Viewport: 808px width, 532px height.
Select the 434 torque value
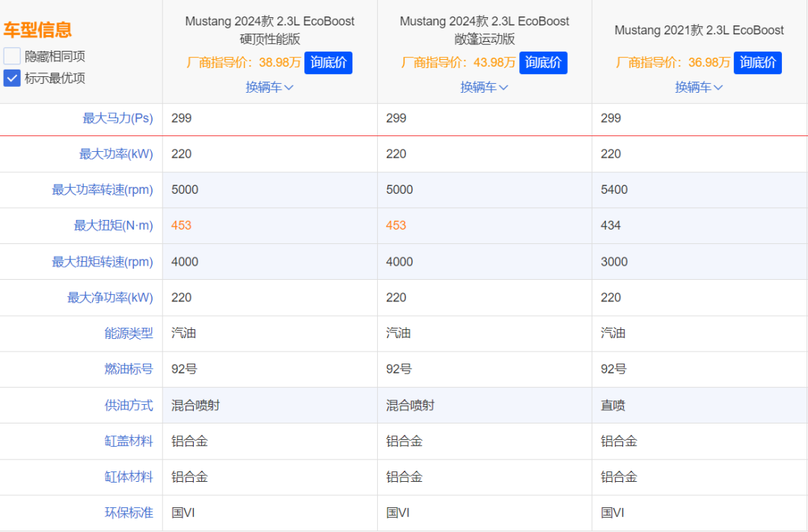[610, 225]
